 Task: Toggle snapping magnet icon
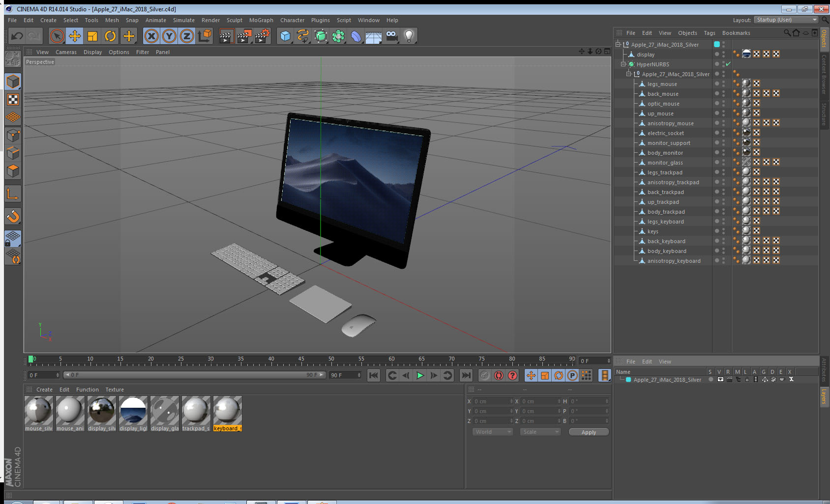tap(13, 216)
